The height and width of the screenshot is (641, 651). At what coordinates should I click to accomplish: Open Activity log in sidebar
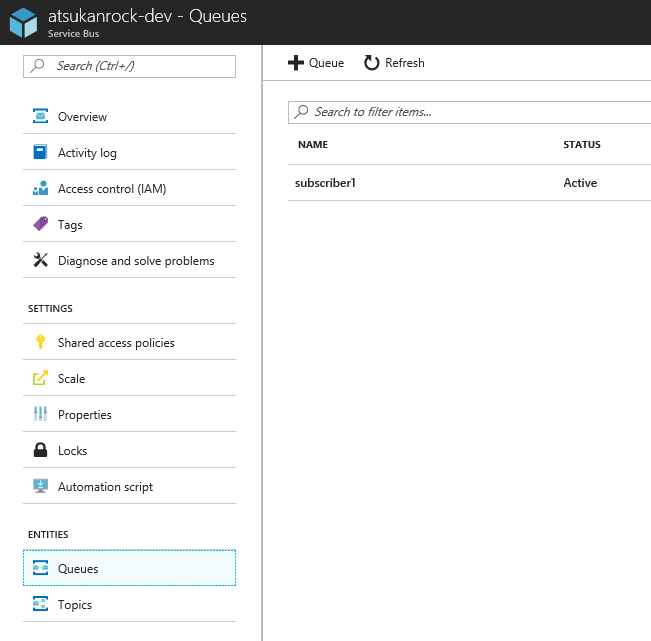(x=130, y=152)
